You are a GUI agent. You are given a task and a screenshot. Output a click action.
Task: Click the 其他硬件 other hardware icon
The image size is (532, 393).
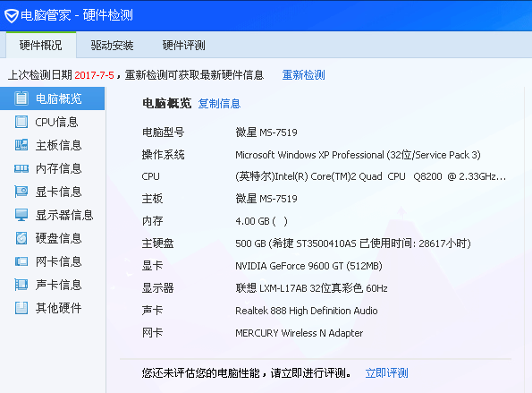[x=21, y=308]
